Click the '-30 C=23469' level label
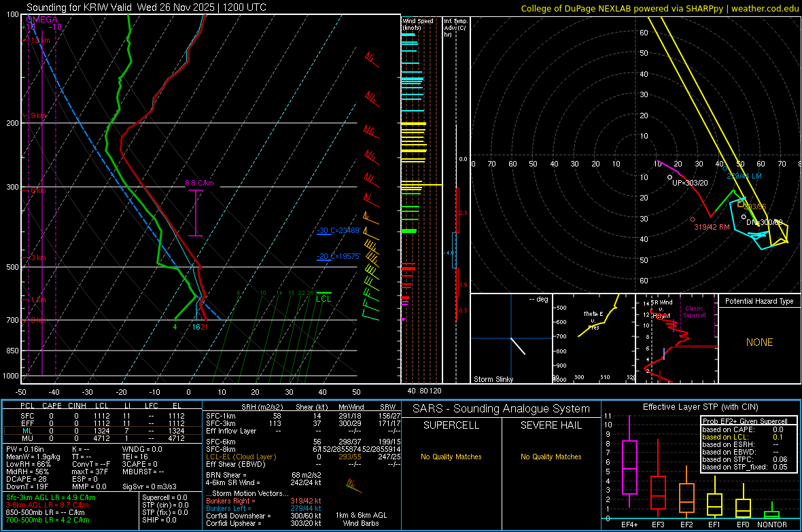This screenshot has width=802, height=532. coord(338,230)
